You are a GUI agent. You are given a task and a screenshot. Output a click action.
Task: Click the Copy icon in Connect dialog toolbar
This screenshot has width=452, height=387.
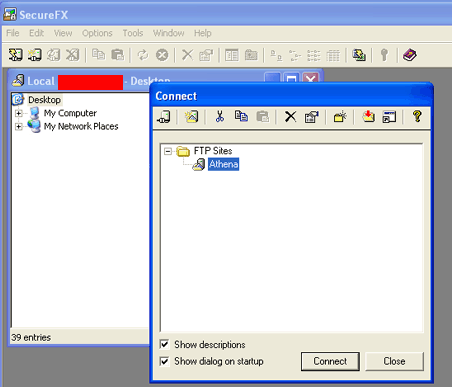click(x=241, y=117)
